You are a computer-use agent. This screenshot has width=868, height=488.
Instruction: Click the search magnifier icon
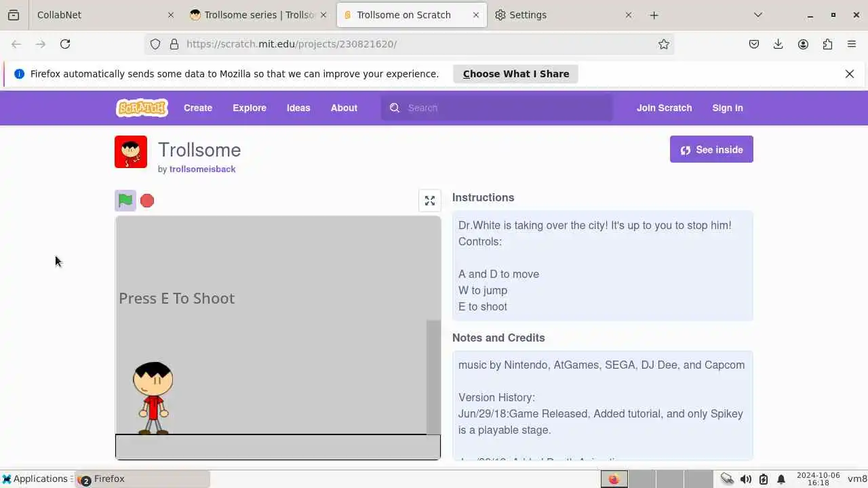[395, 108]
